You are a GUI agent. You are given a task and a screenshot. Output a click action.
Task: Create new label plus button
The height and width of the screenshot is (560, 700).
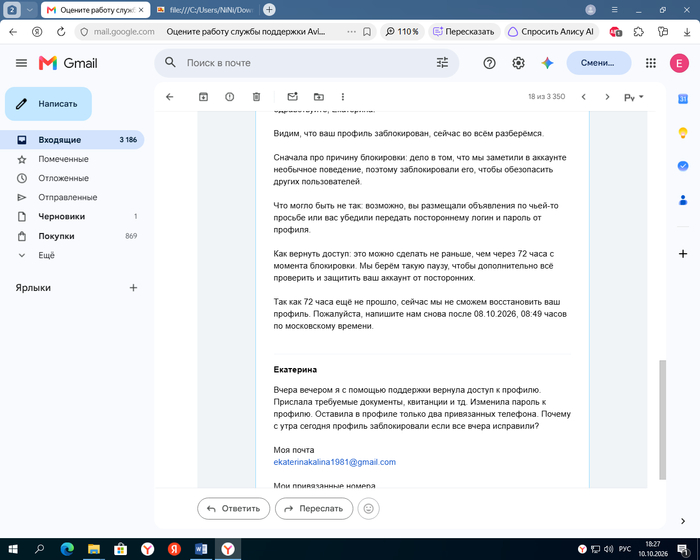(133, 288)
